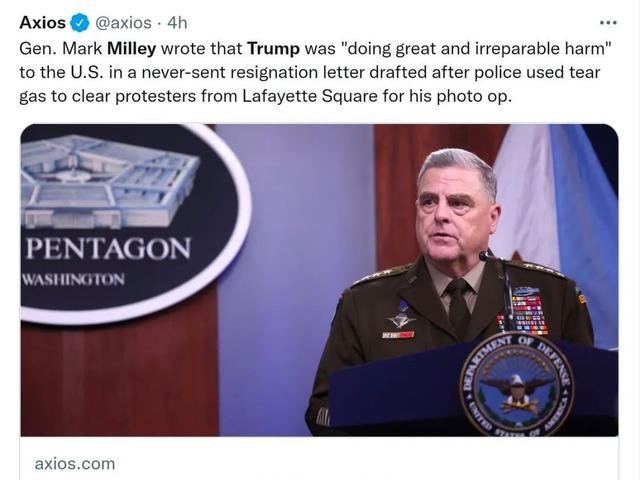Click the Department of Defense seal on podium

pyautogui.click(x=517, y=384)
